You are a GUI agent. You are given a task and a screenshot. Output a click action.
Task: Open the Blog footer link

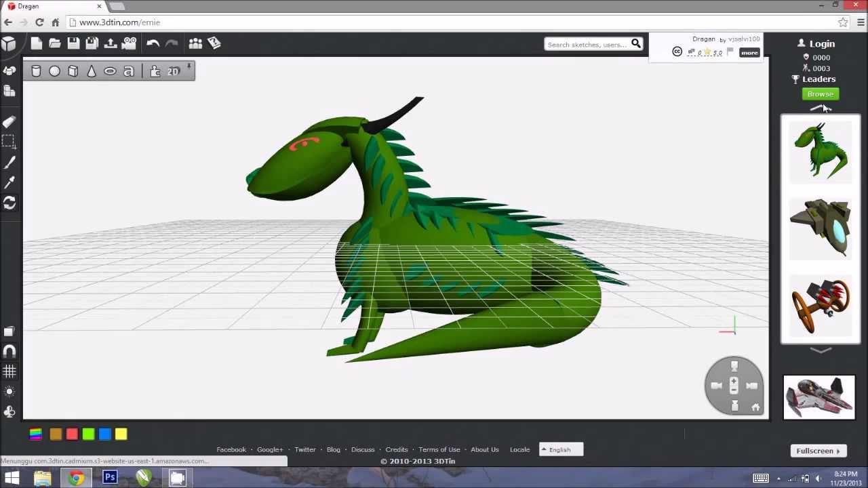[333, 449]
